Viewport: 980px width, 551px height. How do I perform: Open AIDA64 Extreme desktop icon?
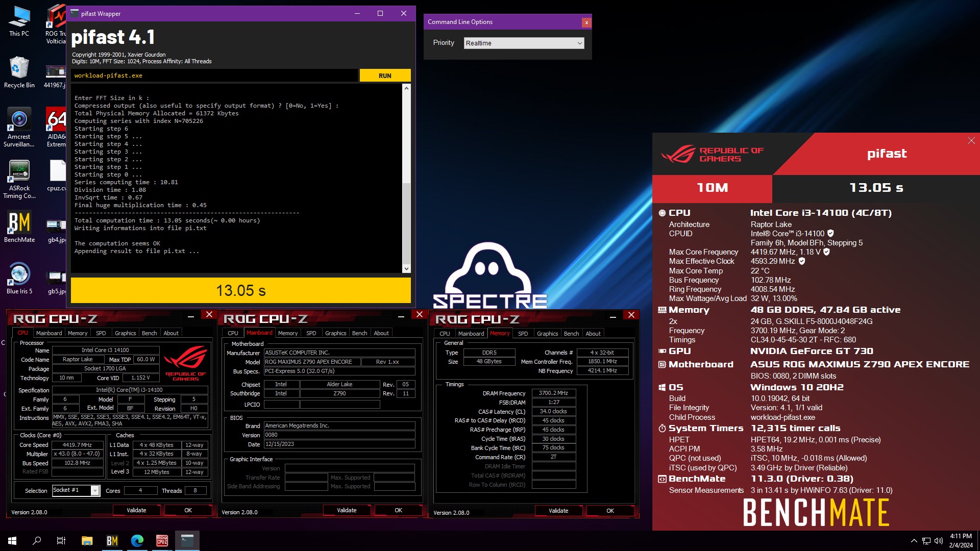click(56, 127)
